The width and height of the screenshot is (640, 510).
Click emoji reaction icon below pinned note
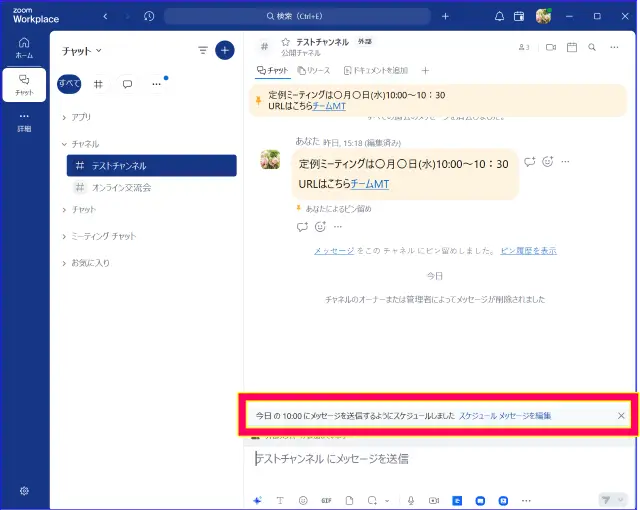(x=320, y=227)
